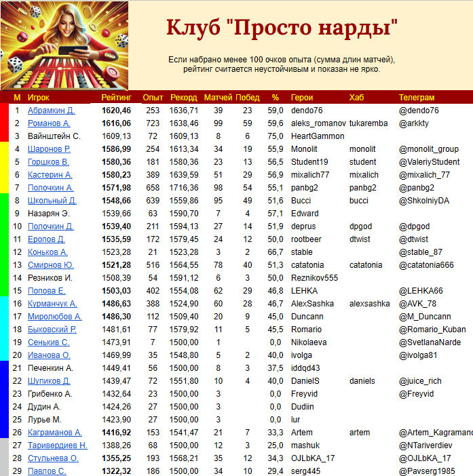The image size is (473, 476).
Task: Open player link Курманчук А.
Action: [x=52, y=304]
